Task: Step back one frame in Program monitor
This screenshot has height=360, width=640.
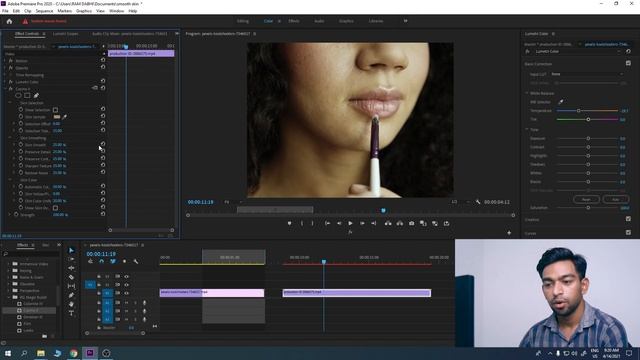Action: click(339, 223)
